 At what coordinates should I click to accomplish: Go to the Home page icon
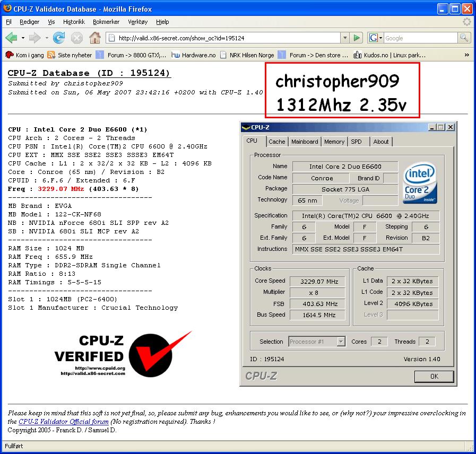coord(94,38)
